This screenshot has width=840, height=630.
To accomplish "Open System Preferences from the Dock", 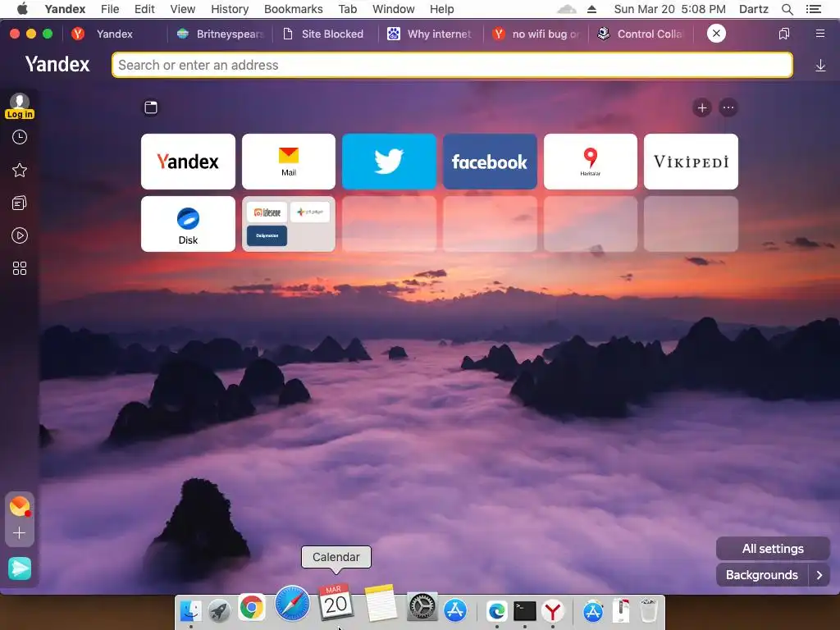I will (422, 607).
